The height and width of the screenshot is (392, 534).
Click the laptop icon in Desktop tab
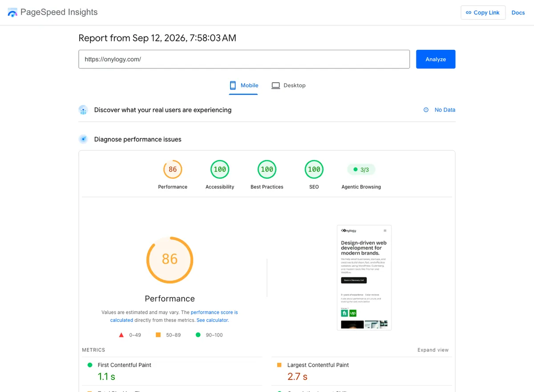click(276, 85)
